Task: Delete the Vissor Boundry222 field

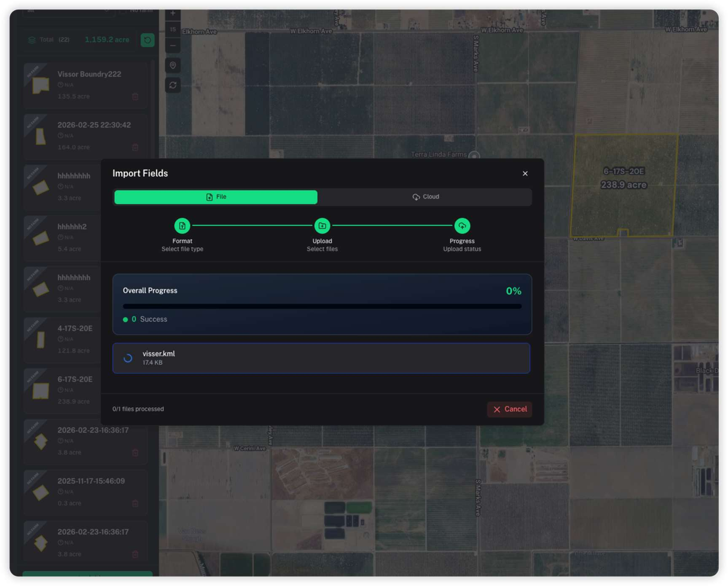Action: pyautogui.click(x=135, y=97)
